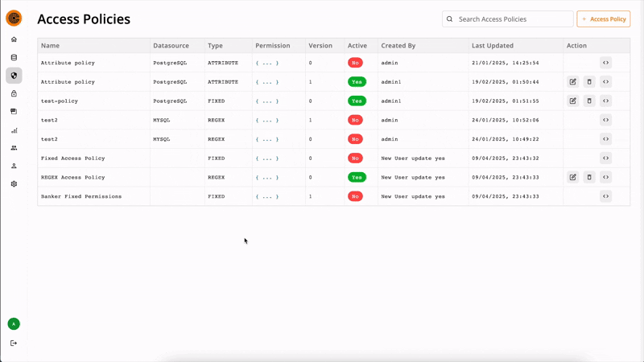Screen dimensions: 644x362
Task: Expand permission JSON for test2 version 0
Action: click(x=267, y=139)
